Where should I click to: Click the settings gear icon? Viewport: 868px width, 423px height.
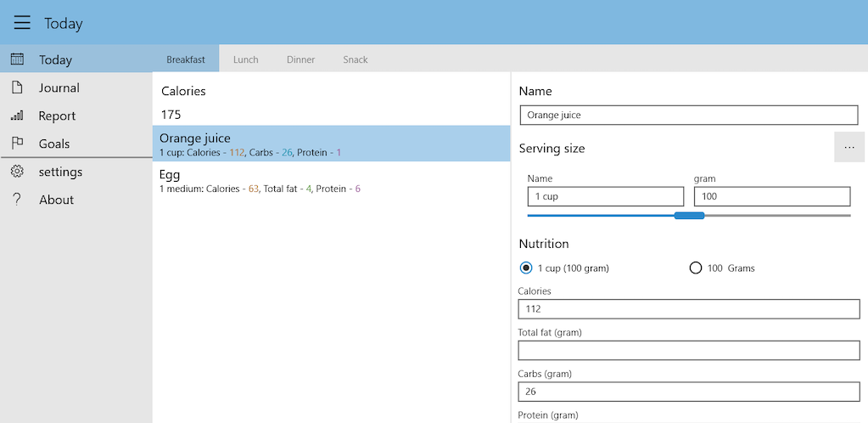tap(17, 172)
